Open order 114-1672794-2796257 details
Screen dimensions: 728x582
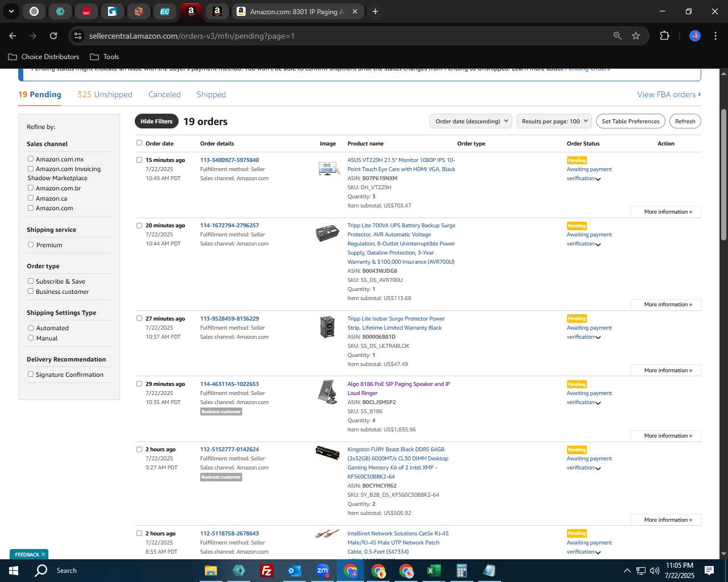(229, 226)
